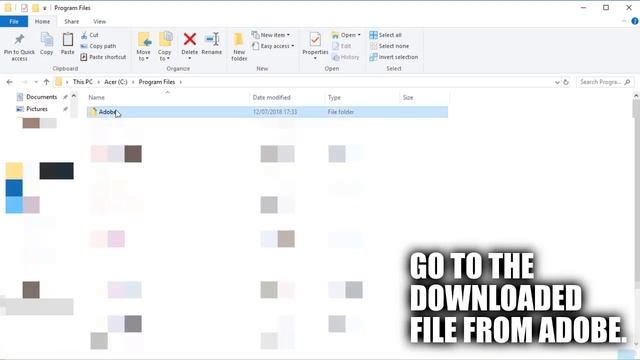Refresh the Program Files folder
The width and height of the screenshot is (640, 360).
(566, 82)
